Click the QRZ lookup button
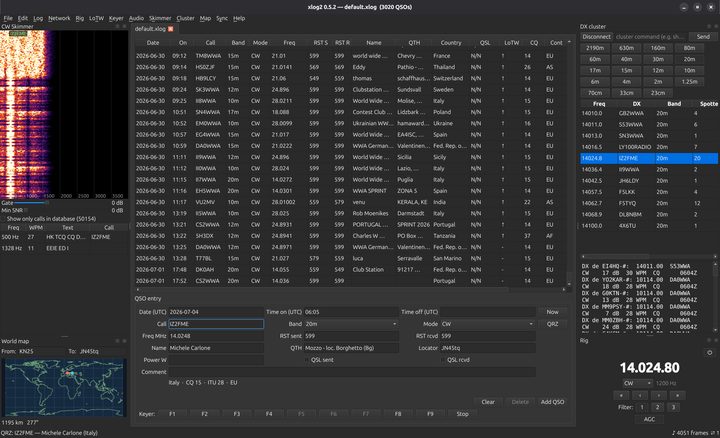This screenshot has width=720, height=438. coord(552,324)
